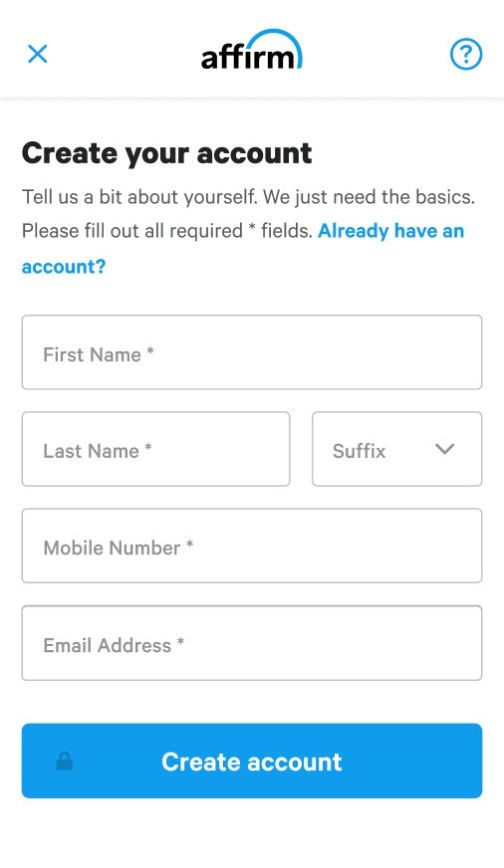
Task: Click the lock icon on Create account button
Action: tap(65, 761)
